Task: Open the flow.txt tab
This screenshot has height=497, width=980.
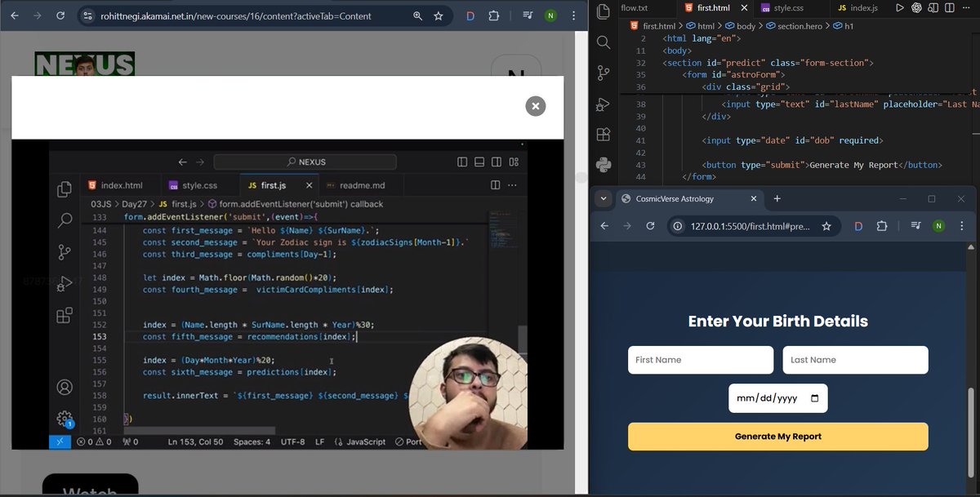Action: pos(633,7)
